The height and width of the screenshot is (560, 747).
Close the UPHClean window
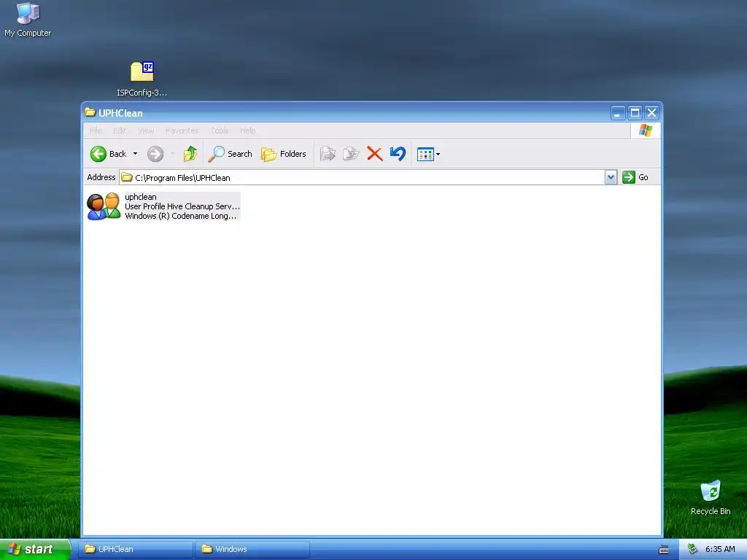pos(651,113)
